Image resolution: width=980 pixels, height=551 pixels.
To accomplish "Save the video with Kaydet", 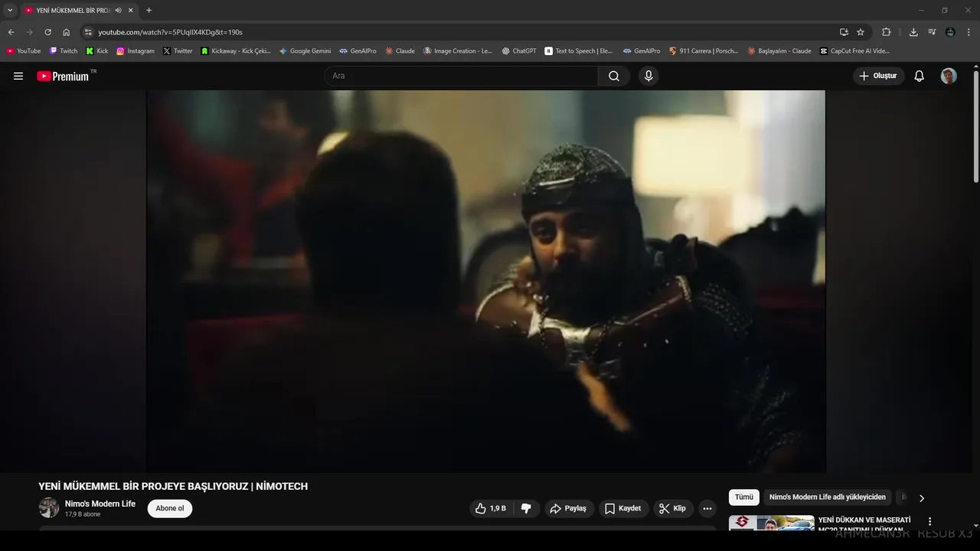I will click(623, 508).
